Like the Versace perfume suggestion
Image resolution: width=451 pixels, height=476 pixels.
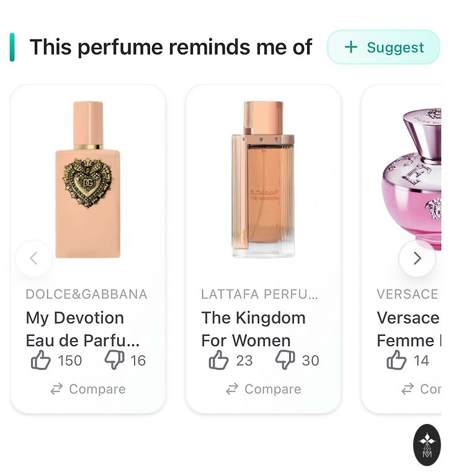click(396, 360)
